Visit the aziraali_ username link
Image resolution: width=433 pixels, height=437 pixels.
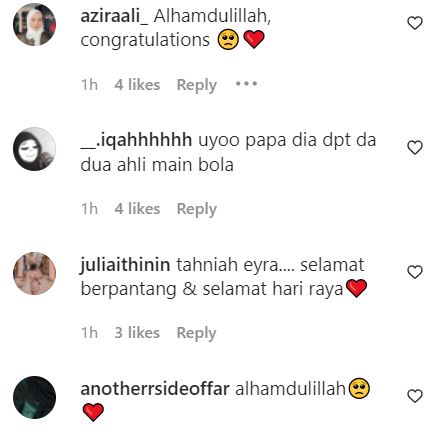tap(114, 16)
